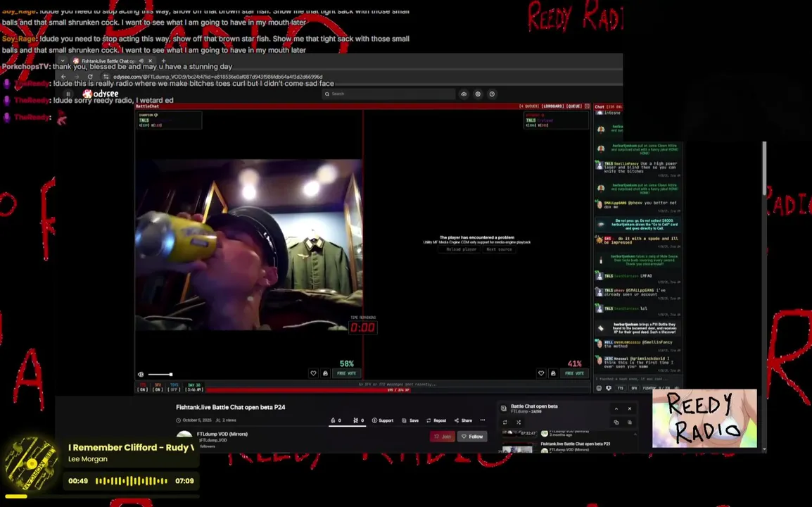Click the Reload player button
Viewport: 812px width, 507px height.
pos(461,249)
